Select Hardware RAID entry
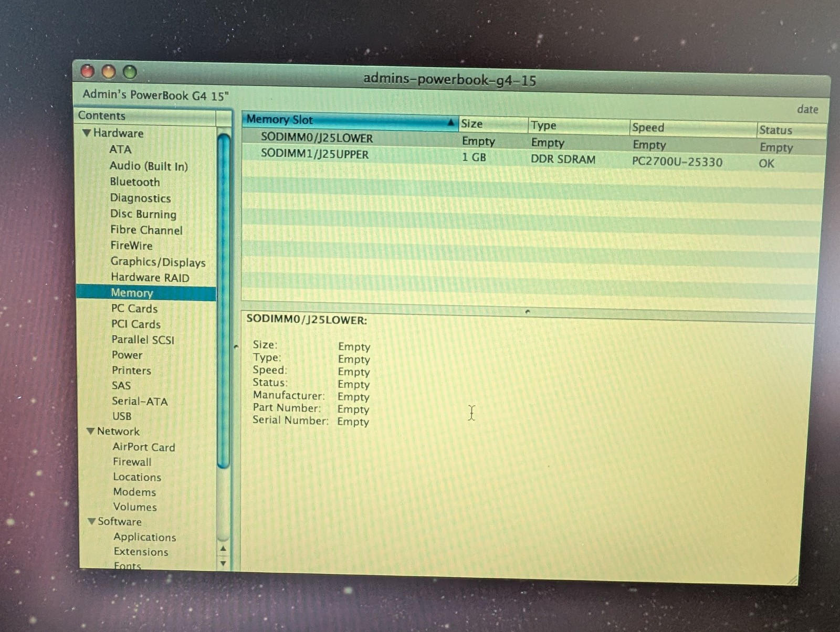 point(150,277)
